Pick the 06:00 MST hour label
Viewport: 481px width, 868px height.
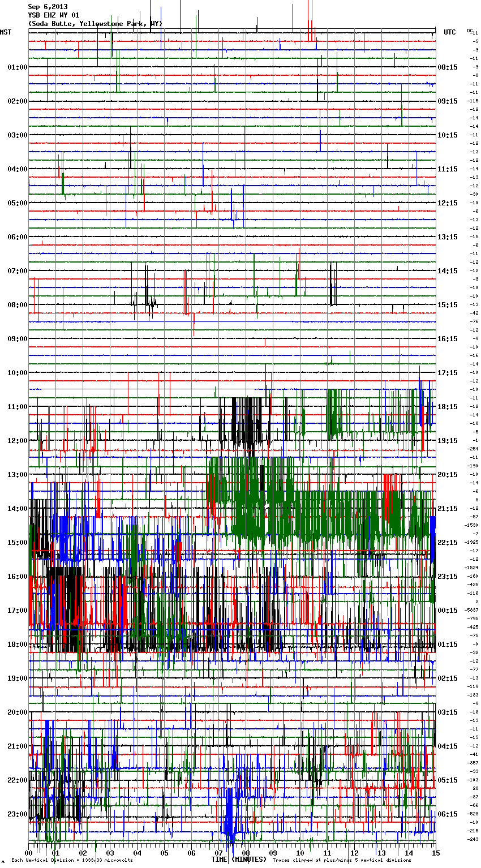tap(18, 237)
